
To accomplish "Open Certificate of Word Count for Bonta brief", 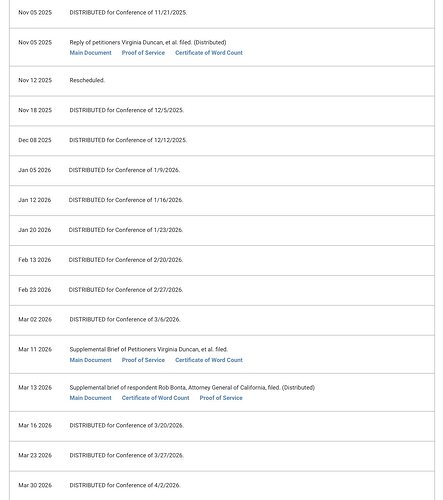I will [x=155, y=398].
